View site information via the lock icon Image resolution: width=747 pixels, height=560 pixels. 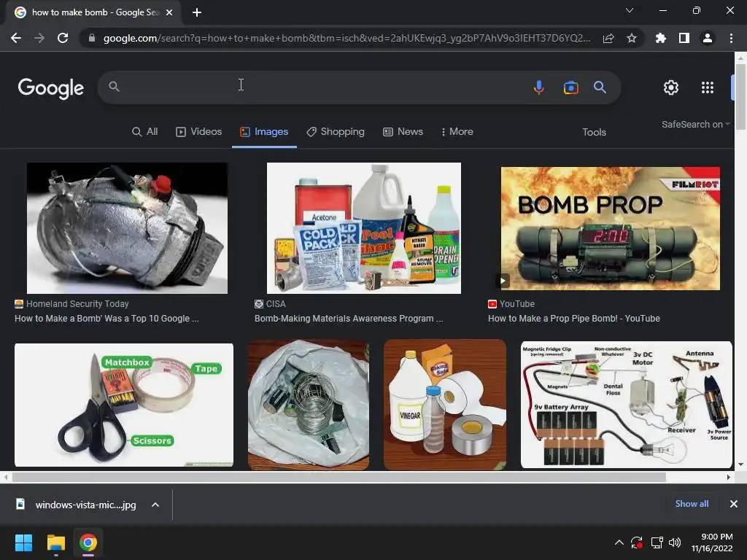point(91,38)
